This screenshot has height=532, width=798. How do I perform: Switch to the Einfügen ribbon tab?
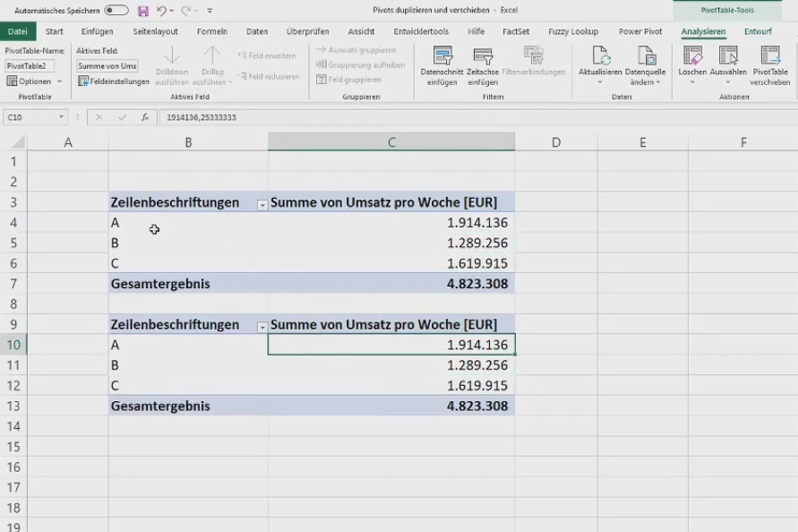click(x=97, y=31)
